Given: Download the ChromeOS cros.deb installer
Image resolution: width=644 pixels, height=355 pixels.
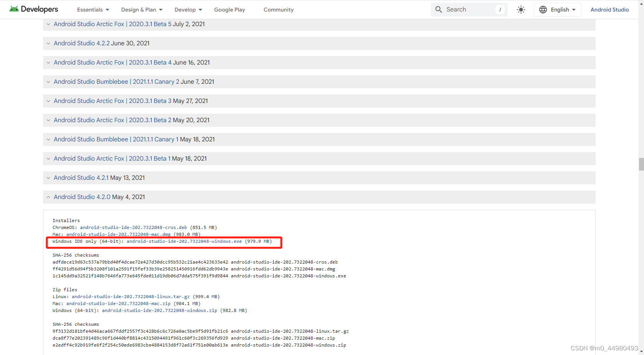Looking at the screenshot, I should [134, 227].
